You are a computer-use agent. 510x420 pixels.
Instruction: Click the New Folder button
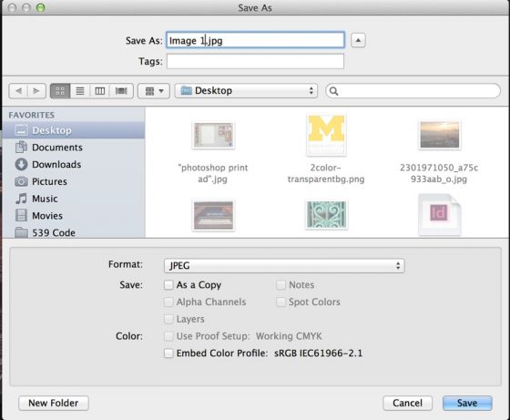(54, 403)
